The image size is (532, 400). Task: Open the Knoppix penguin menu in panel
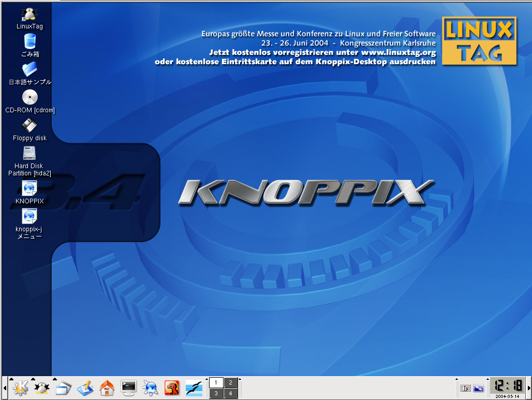tap(42, 388)
